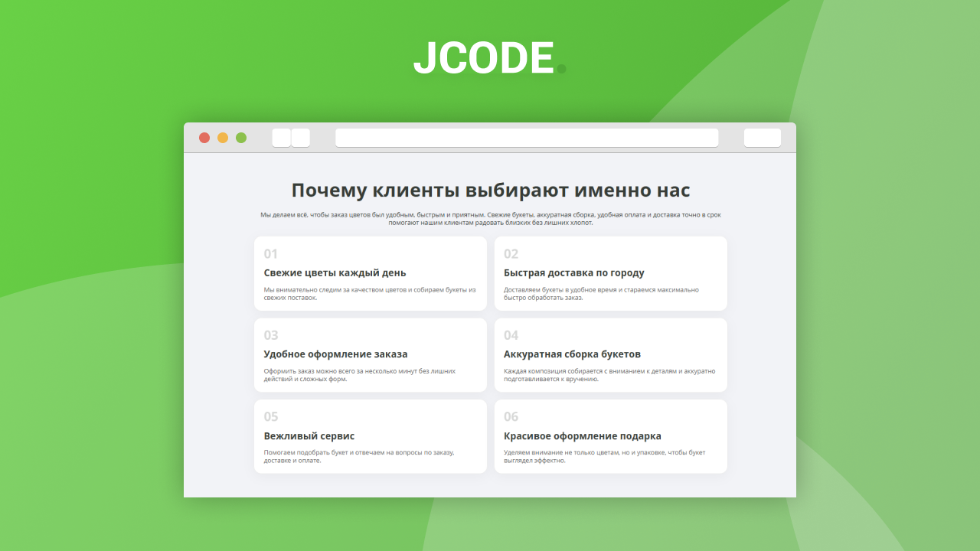Click the page heading about choosing us

490,190
